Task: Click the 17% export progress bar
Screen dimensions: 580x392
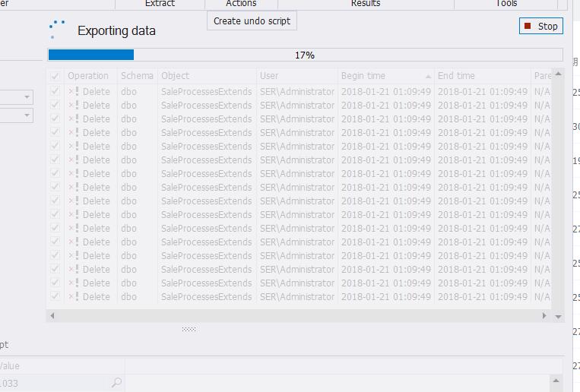Action: click(305, 55)
